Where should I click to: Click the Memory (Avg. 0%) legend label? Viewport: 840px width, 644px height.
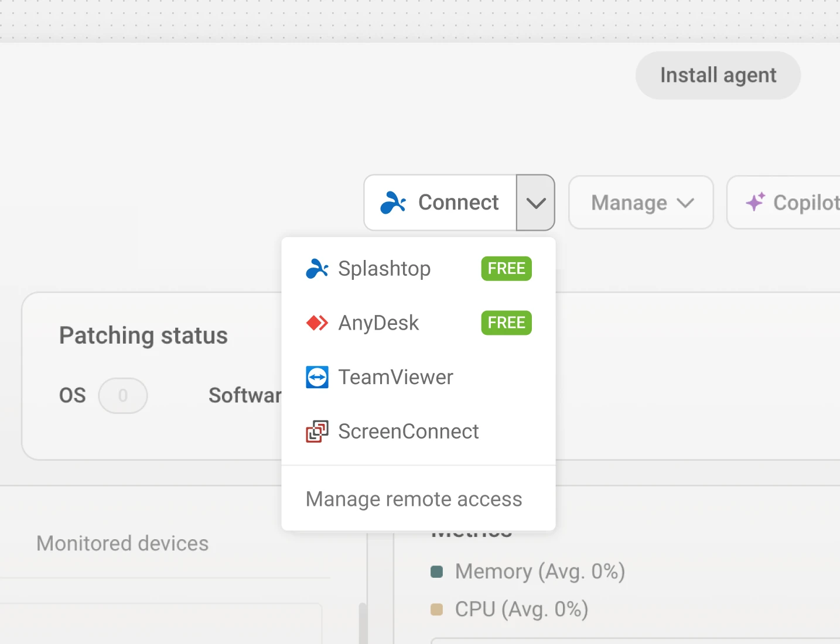pyautogui.click(x=540, y=571)
